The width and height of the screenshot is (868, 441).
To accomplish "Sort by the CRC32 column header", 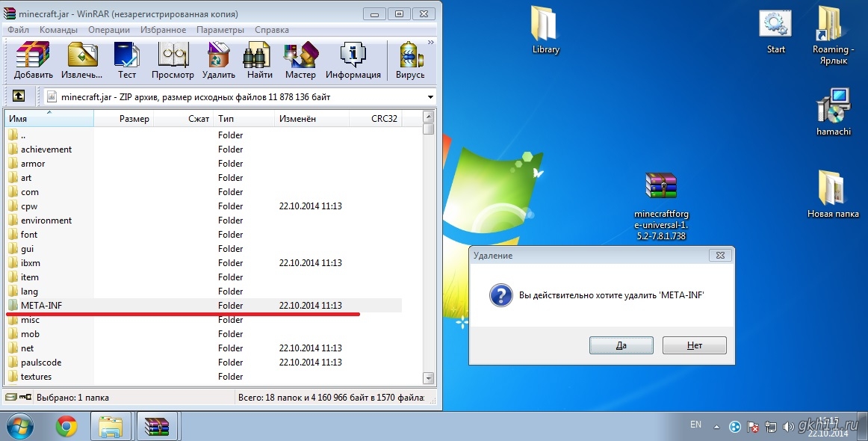I will point(375,119).
